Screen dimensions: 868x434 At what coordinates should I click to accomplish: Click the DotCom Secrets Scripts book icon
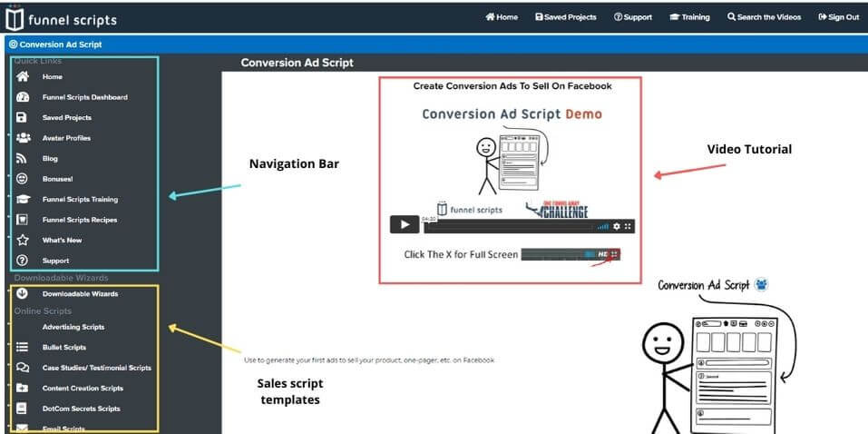(x=22, y=409)
